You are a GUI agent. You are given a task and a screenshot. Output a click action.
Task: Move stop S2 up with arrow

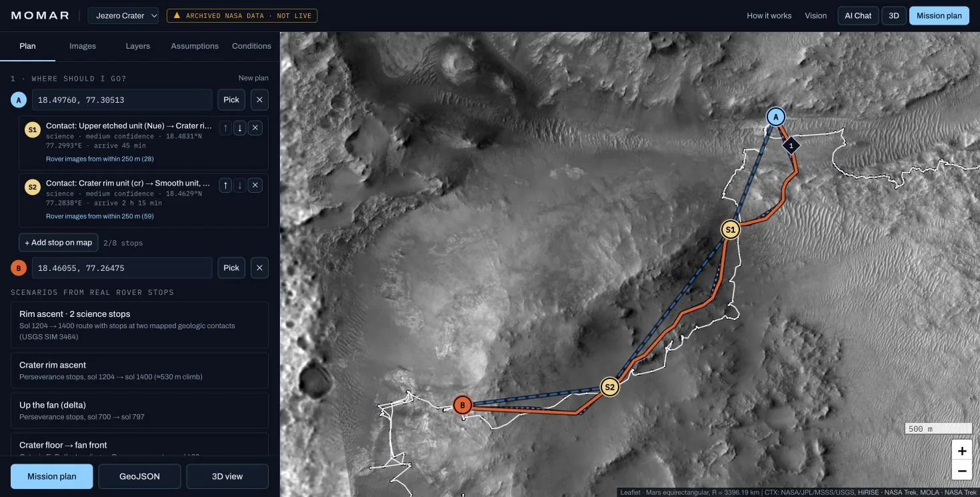click(x=225, y=185)
